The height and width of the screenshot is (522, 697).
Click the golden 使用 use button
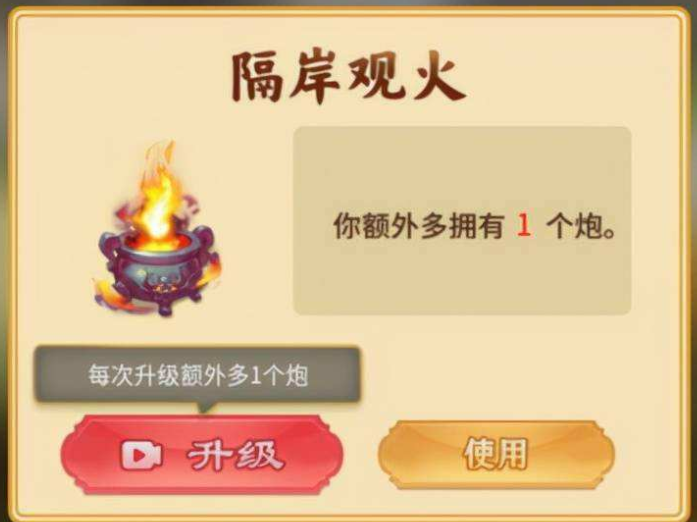tap(497, 454)
